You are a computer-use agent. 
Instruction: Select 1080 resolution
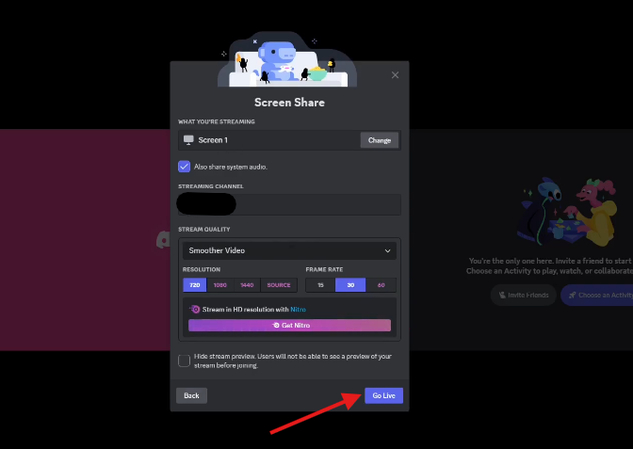click(220, 285)
